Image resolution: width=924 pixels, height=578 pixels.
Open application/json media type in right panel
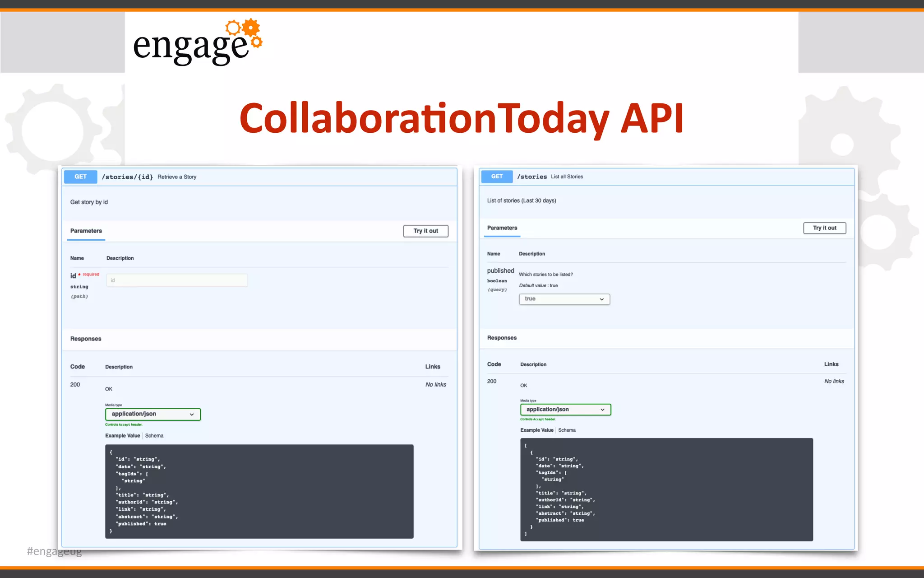pos(565,410)
